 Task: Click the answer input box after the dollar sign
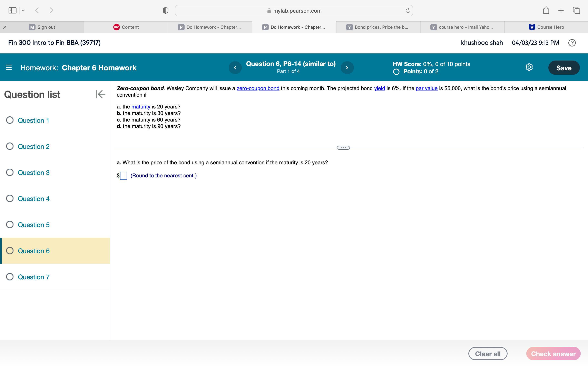(x=124, y=176)
